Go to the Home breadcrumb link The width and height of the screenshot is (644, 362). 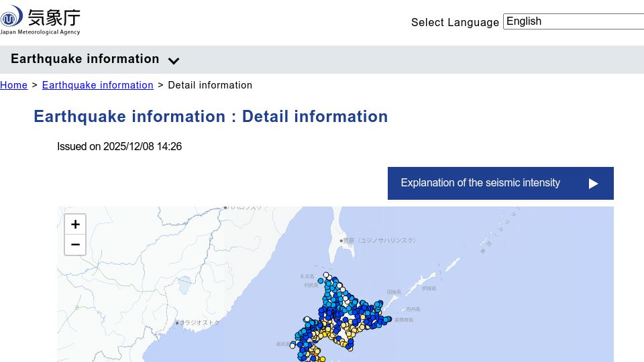13,85
